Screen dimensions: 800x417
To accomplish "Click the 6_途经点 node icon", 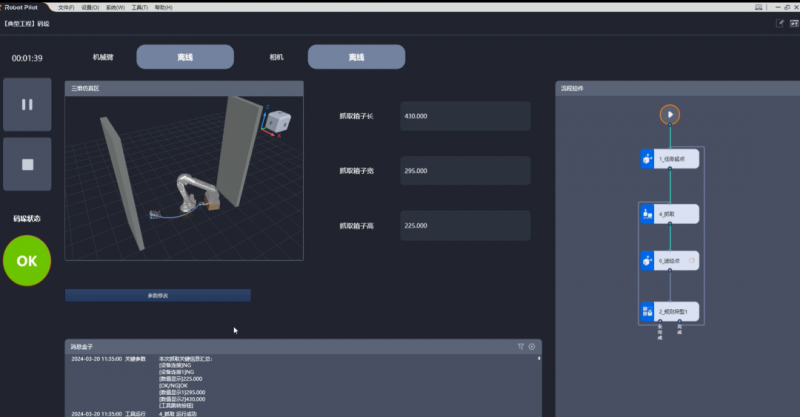I will click(646, 260).
